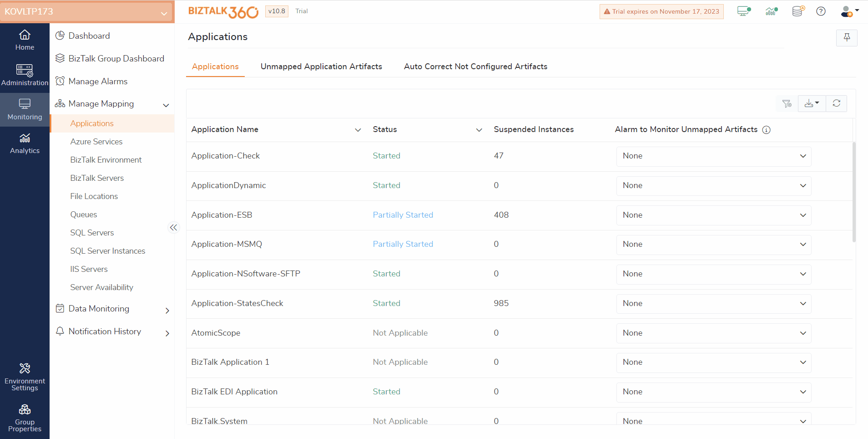This screenshot has width=868, height=439.
Task: Click suspended count 985
Action: click(501, 303)
